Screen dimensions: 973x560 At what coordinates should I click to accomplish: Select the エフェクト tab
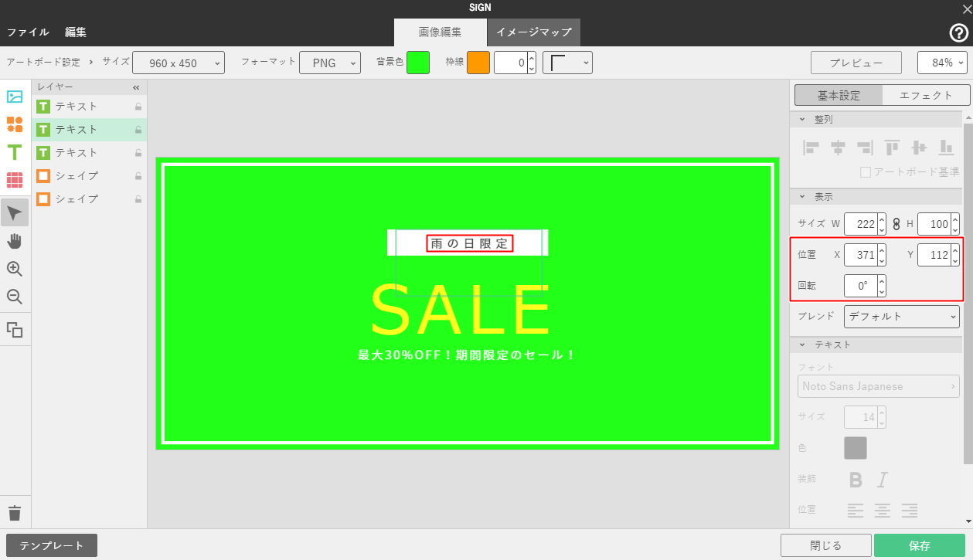(x=927, y=95)
